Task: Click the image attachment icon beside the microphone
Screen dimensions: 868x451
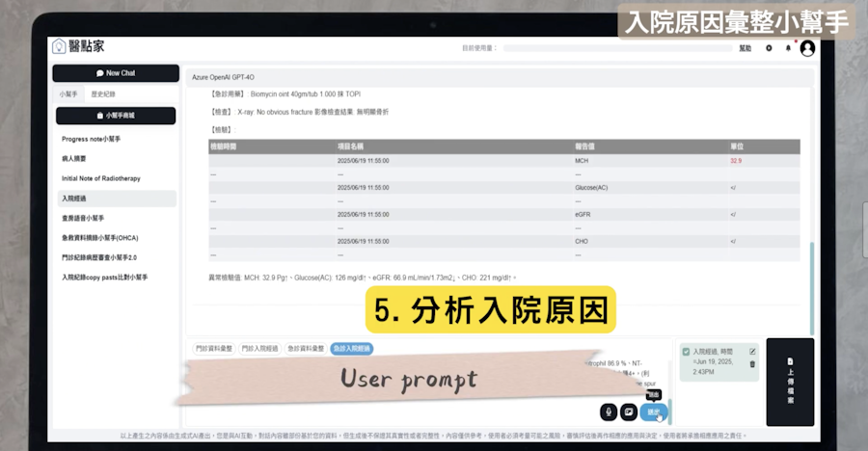Action: (x=629, y=411)
